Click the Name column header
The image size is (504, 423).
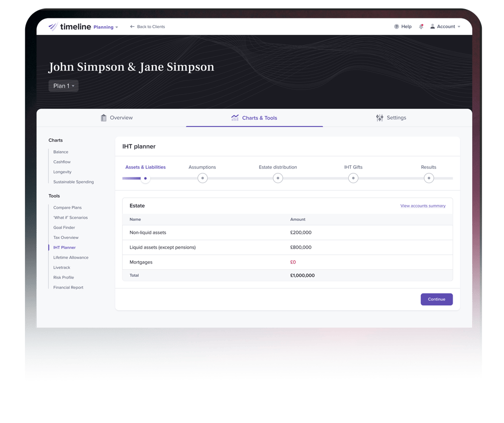tap(135, 219)
